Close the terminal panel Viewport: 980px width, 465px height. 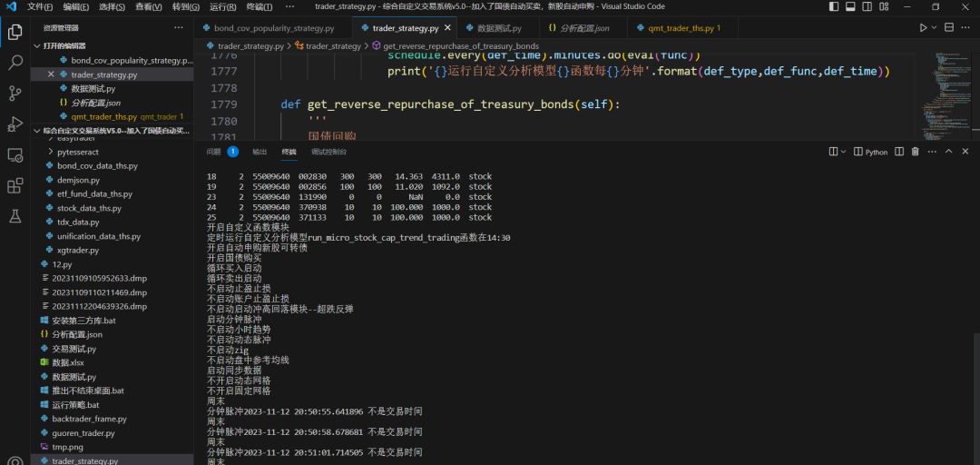(965, 152)
